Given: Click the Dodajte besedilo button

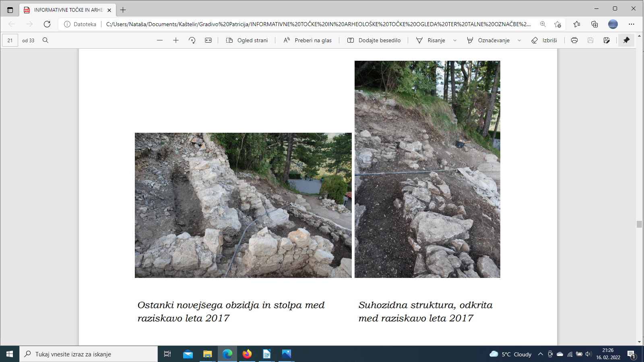Looking at the screenshot, I should coord(374,40).
